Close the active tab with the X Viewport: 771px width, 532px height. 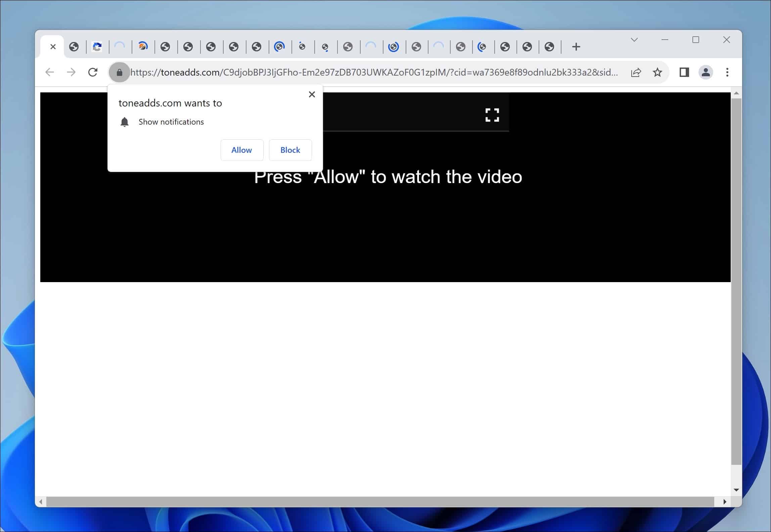pos(53,47)
